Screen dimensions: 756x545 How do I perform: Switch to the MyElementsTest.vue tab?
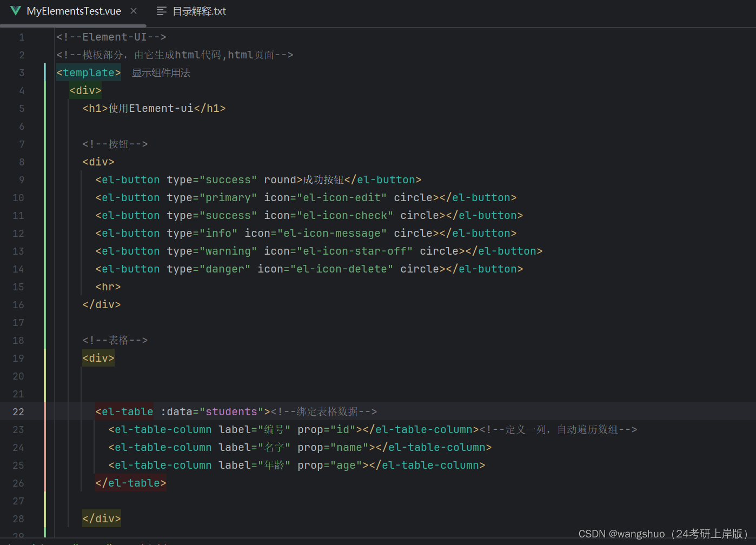(x=74, y=11)
